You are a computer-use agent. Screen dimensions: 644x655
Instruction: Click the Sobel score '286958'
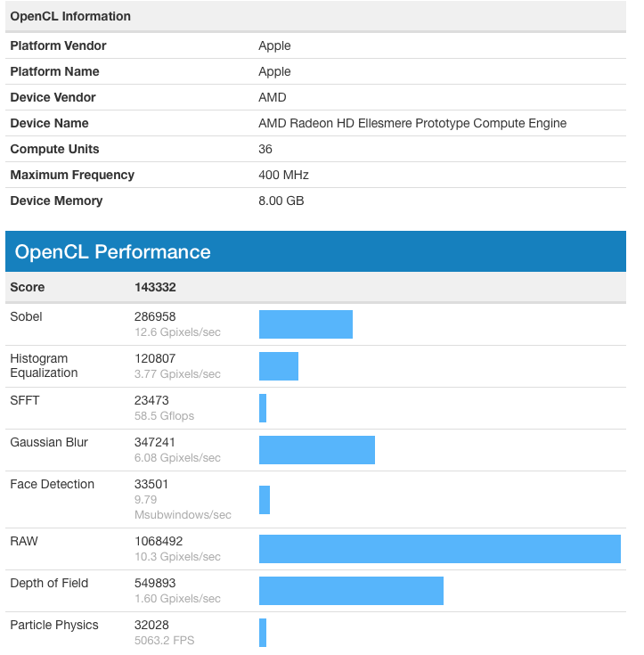[x=155, y=316]
